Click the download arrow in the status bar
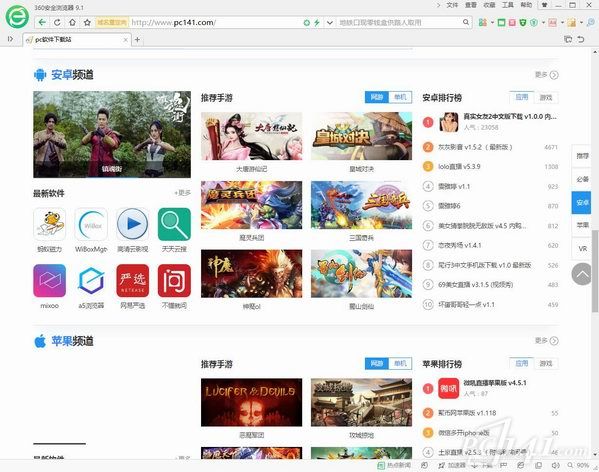 [474, 466]
